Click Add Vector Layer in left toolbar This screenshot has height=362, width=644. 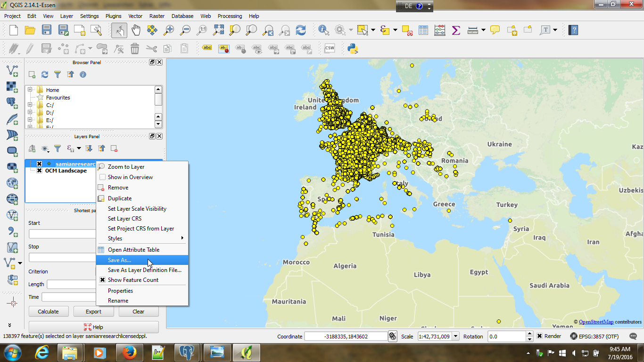coord(12,71)
